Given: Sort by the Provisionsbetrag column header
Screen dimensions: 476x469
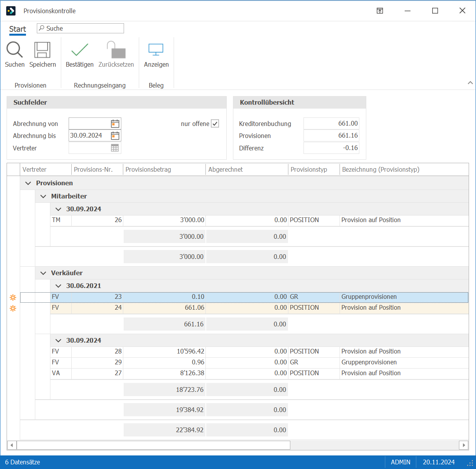Looking at the screenshot, I should pos(164,169).
